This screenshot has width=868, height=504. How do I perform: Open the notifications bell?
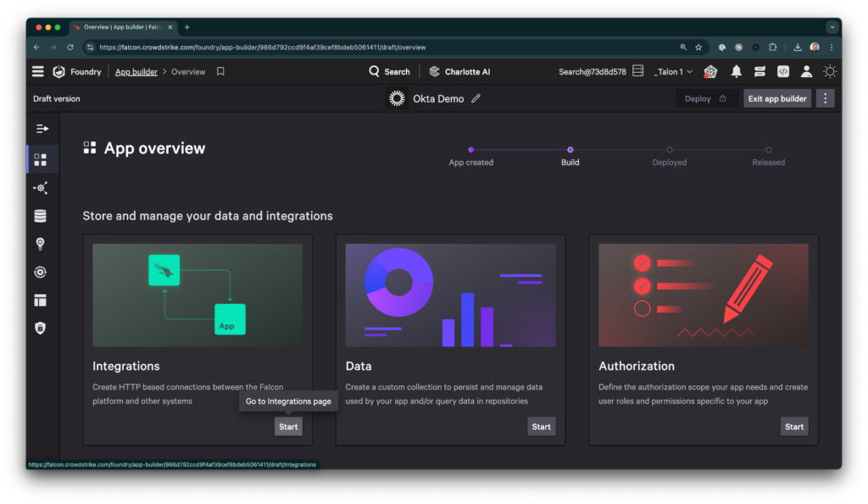(737, 71)
